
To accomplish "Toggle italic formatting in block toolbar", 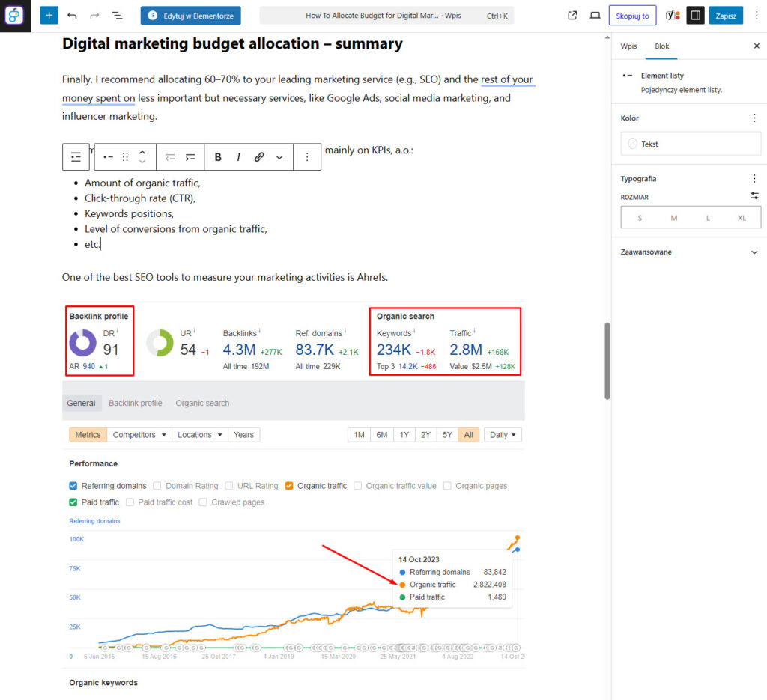I will (238, 157).
